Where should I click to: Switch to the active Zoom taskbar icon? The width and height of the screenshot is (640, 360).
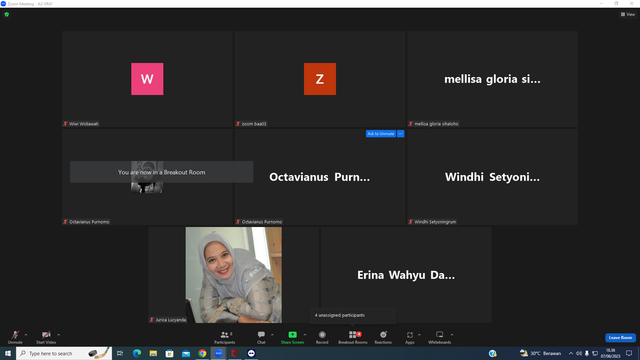click(x=218, y=353)
